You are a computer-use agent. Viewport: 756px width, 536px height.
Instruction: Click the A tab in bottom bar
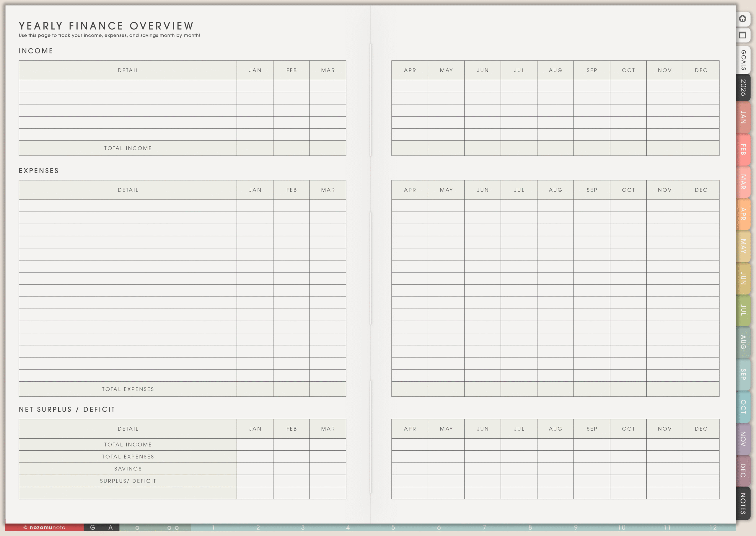click(110, 527)
